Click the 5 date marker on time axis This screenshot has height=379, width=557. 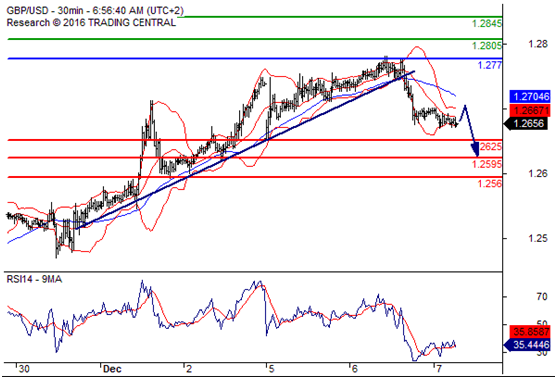tap(271, 369)
